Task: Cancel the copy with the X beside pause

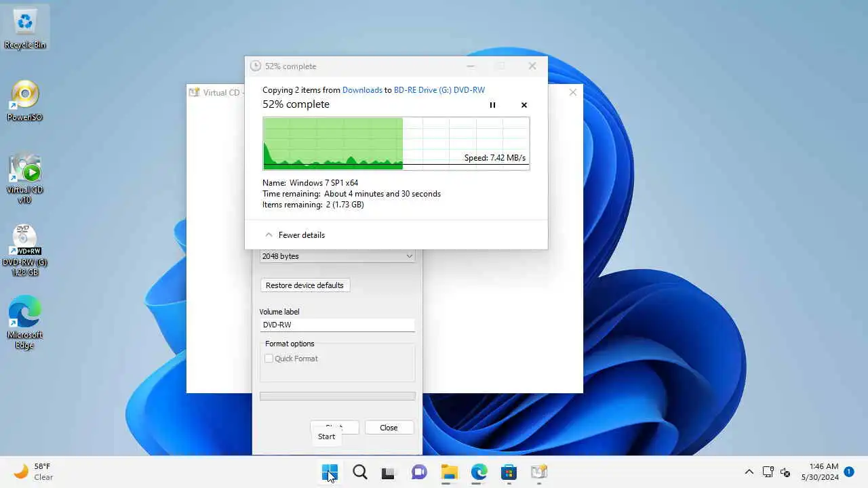Action: 524,105
